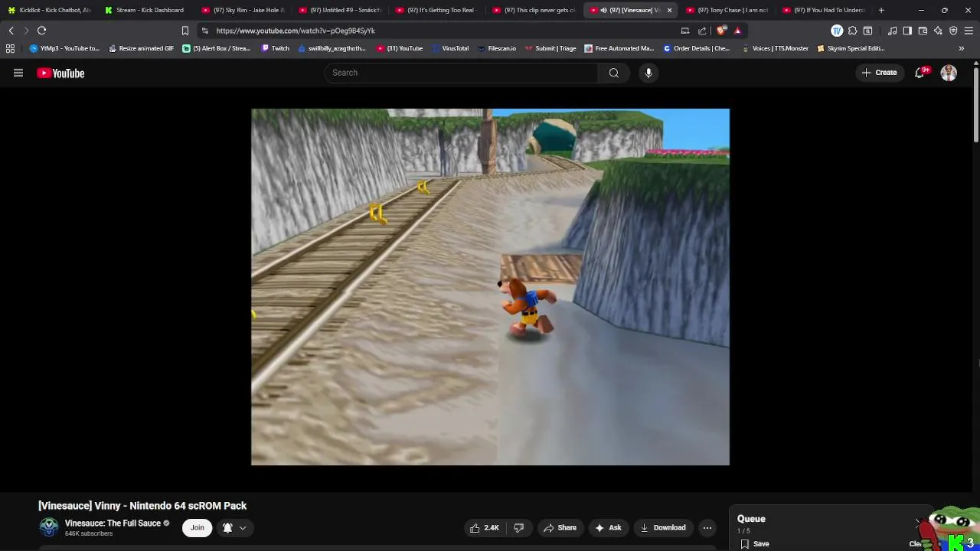This screenshot has height=551, width=980.
Task: Open Resize animated GIF bookmark
Action: coord(141,48)
